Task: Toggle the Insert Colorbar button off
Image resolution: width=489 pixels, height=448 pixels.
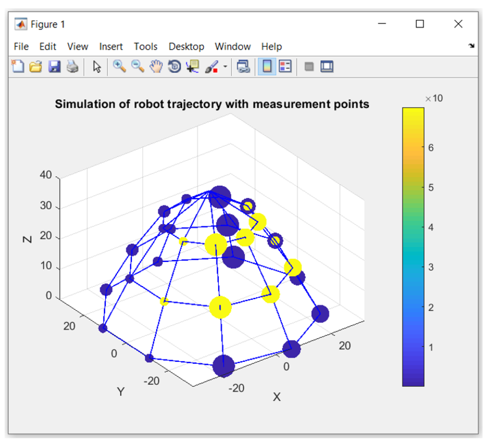Action: 267,66
